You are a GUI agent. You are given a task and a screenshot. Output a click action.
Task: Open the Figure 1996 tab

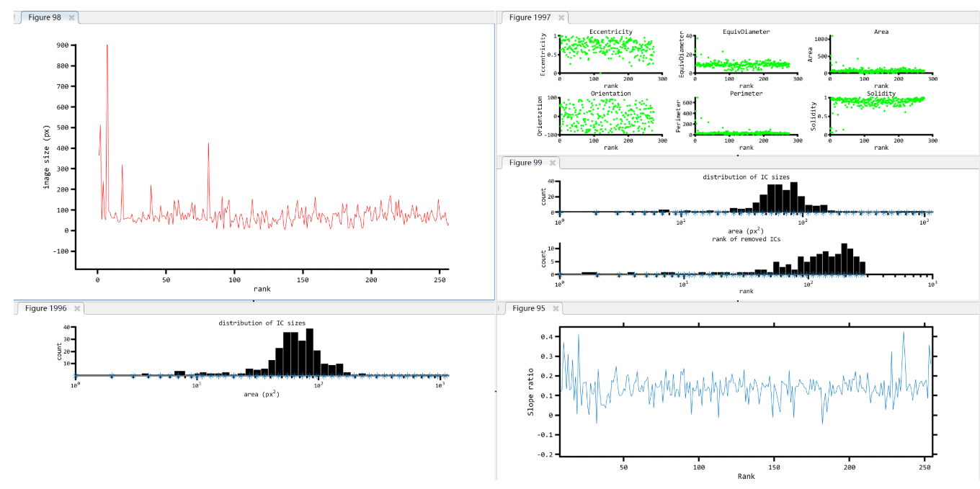pos(45,308)
